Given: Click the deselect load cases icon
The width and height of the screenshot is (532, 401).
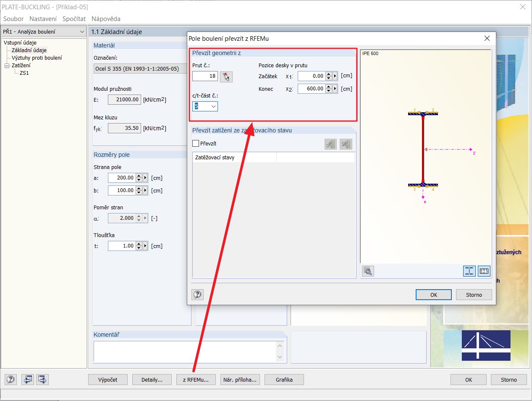Looking at the screenshot, I should coord(346,144).
